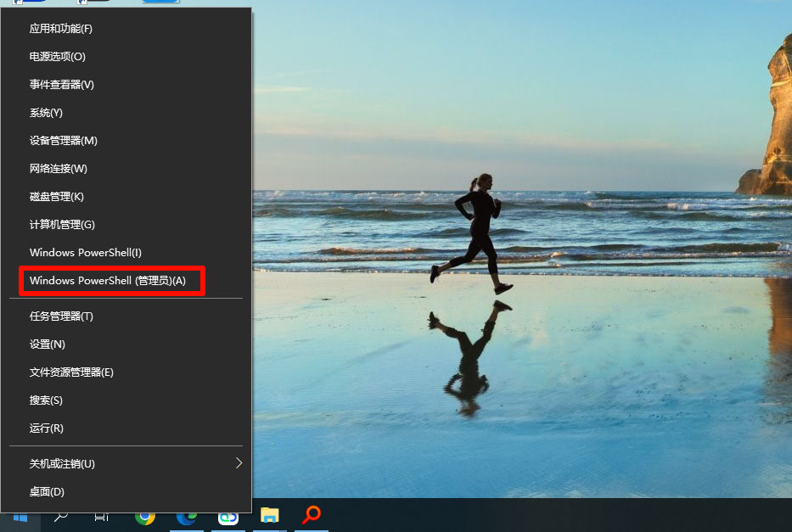Launch Google Chrome from the taskbar
The image size is (792, 532).
[x=145, y=515]
